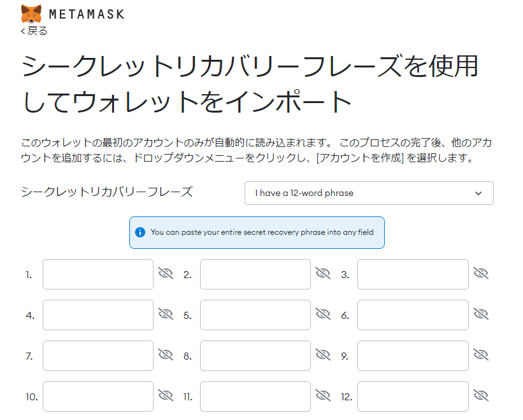523x420 pixels.
Task: Focus recovery word field 6
Action: [413, 315]
